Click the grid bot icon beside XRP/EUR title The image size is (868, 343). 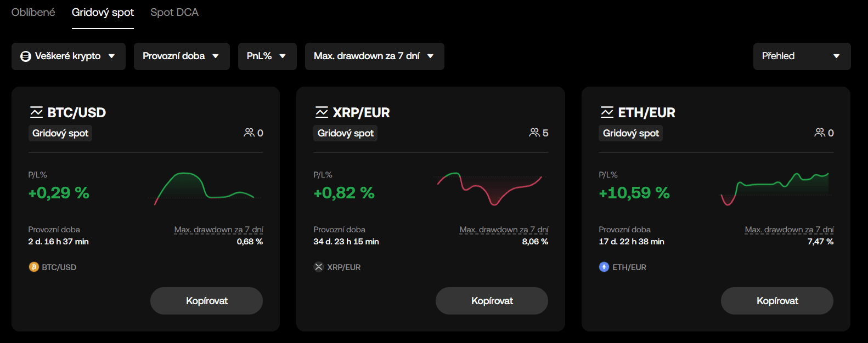point(322,112)
